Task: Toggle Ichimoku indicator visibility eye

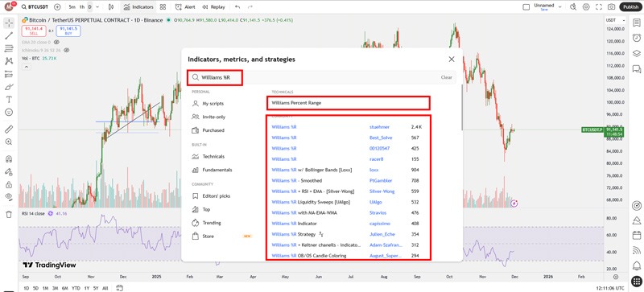Action: coord(67,50)
